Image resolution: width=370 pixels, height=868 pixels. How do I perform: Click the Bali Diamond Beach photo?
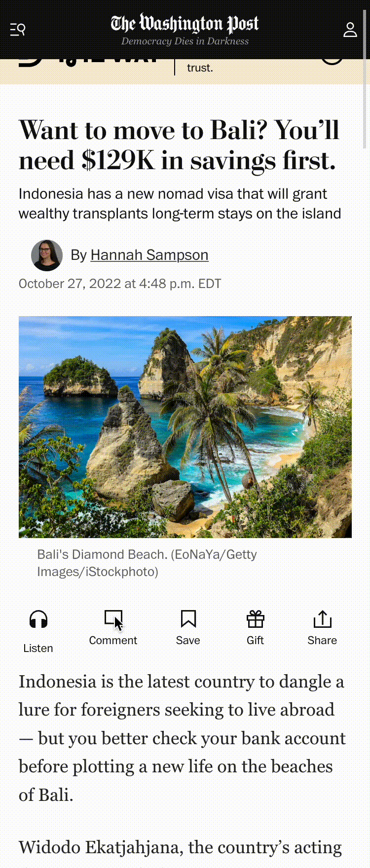click(185, 427)
